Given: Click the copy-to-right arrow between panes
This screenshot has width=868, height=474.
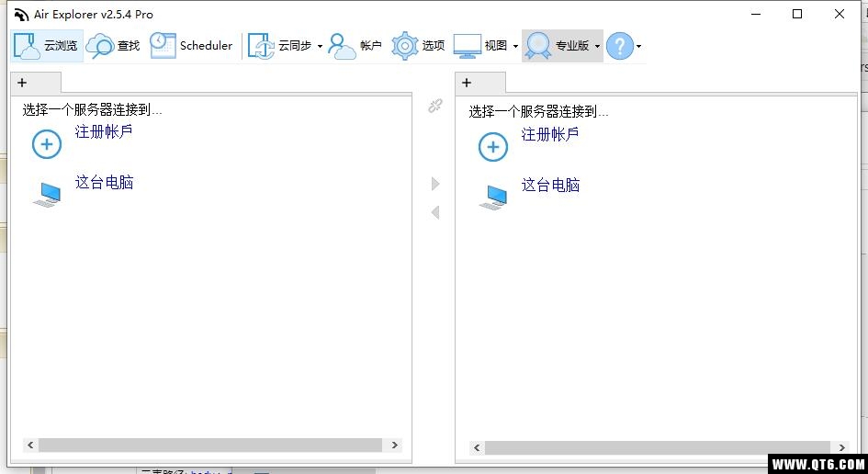Looking at the screenshot, I should [435, 184].
